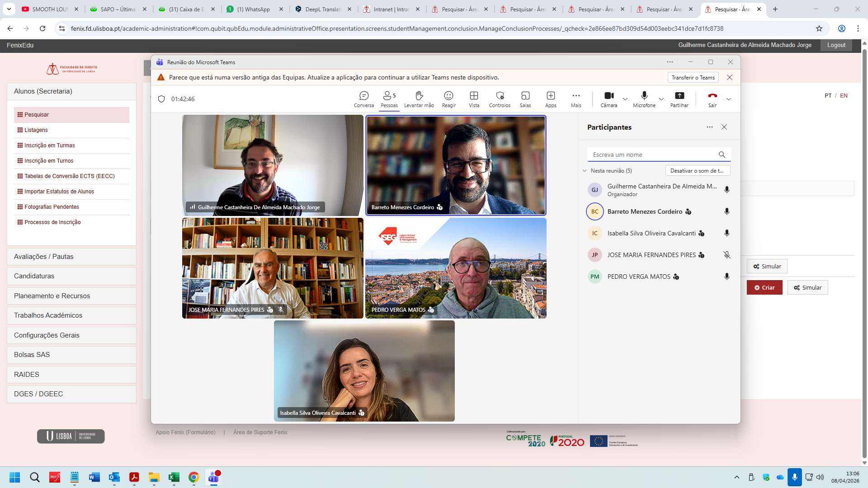The width and height of the screenshot is (868, 488).
Task: Collapse the Nesta reunião (5) list
Action: tap(585, 171)
